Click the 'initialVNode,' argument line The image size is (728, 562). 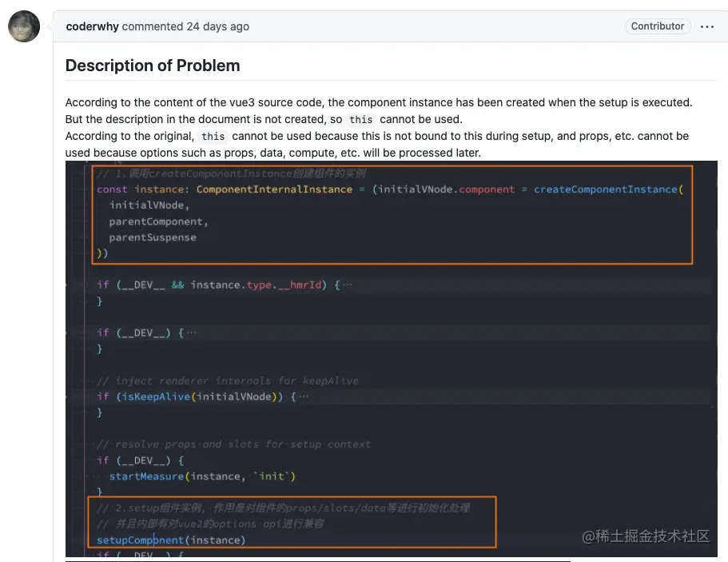[x=149, y=205]
